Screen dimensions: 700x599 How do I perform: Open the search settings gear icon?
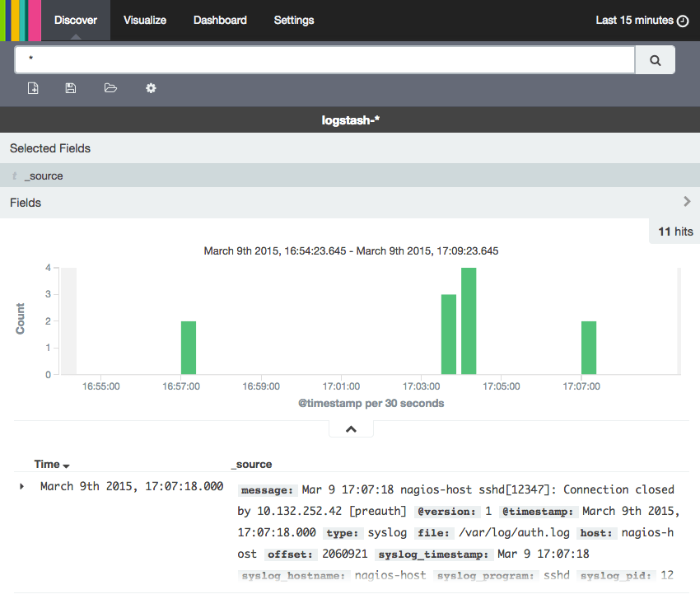[x=151, y=88]
